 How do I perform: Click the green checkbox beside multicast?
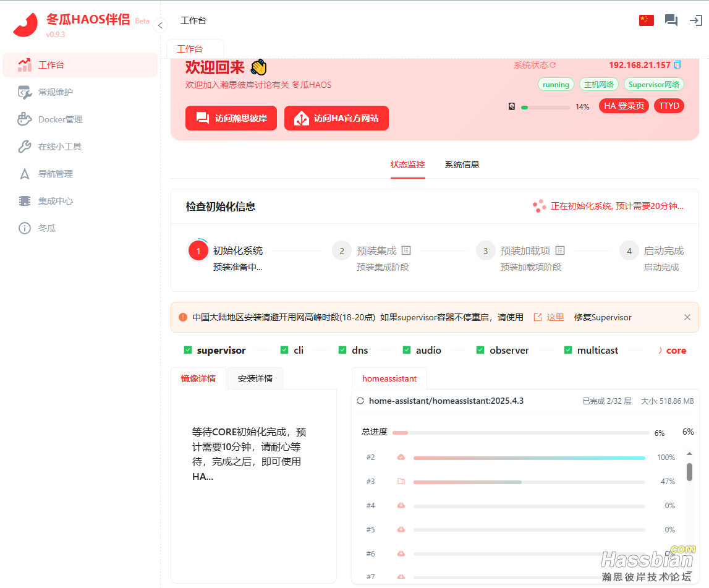[568, 350]
